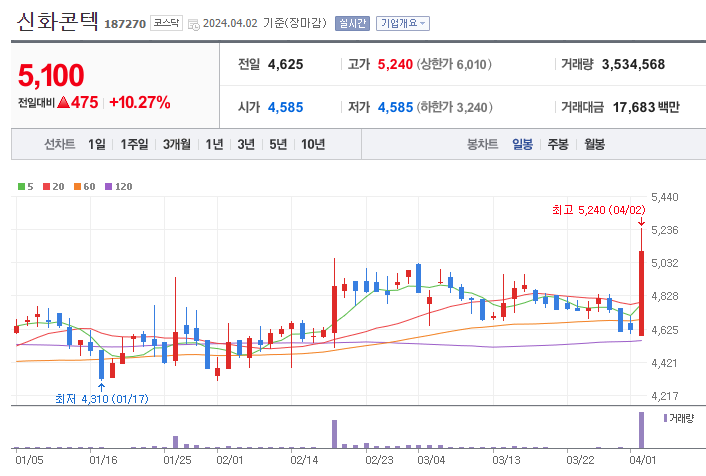
Task: Click the 04/01 date axis label
Action: click(643, 460)
